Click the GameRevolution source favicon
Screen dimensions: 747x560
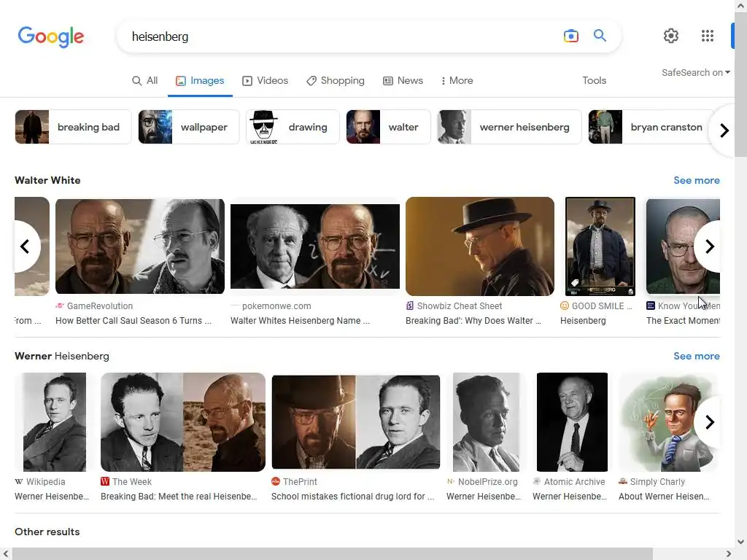[x=60, y=306]
